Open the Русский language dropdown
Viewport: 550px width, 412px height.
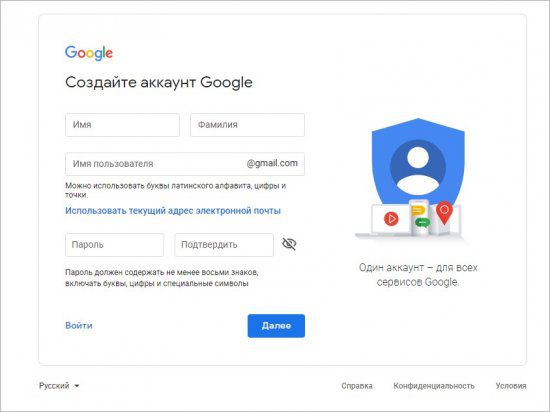[x=59, y=386]
